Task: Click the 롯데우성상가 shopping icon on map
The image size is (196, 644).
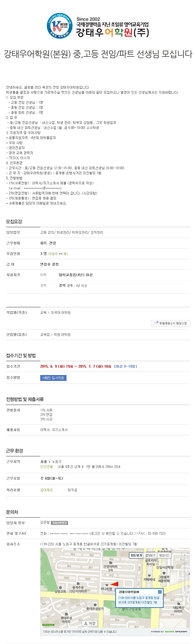Action: pyautogui.click(x=95, y=604)
